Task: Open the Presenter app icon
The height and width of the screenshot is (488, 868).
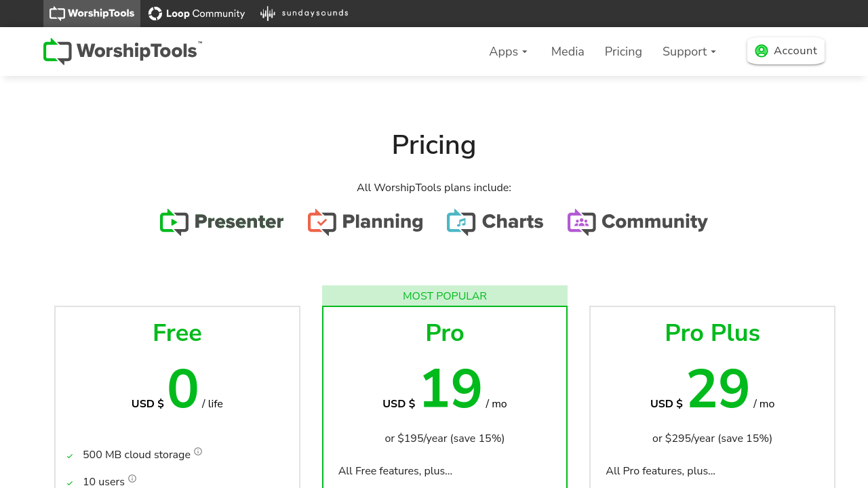Action: click(174, 222)
